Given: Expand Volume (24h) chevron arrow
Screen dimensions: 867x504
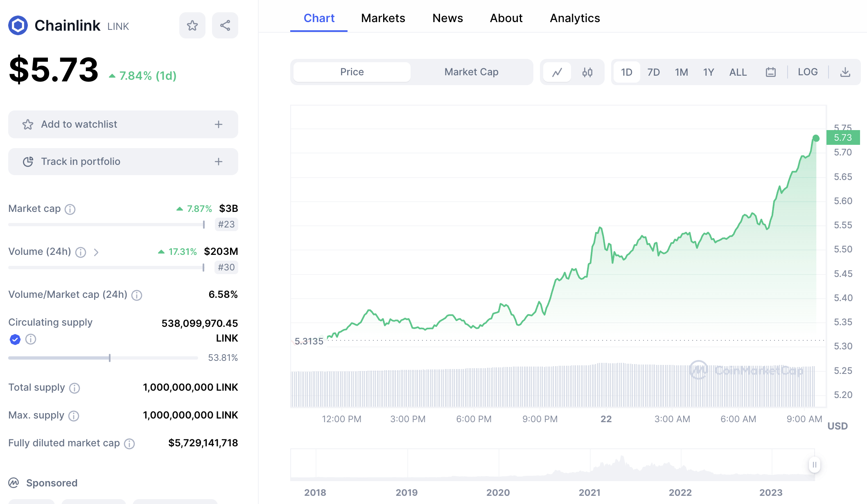Looking at the screenshot, I should [96, 252].
